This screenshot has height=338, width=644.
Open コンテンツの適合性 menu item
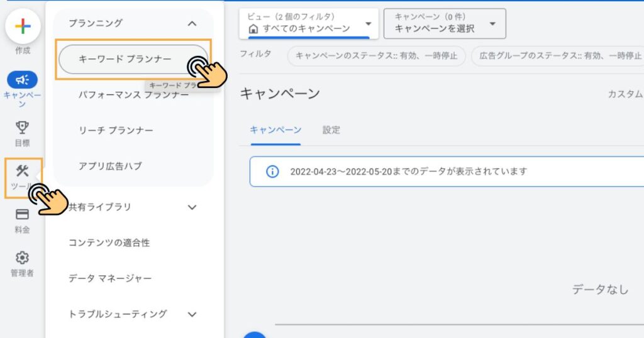click(109, 243)
